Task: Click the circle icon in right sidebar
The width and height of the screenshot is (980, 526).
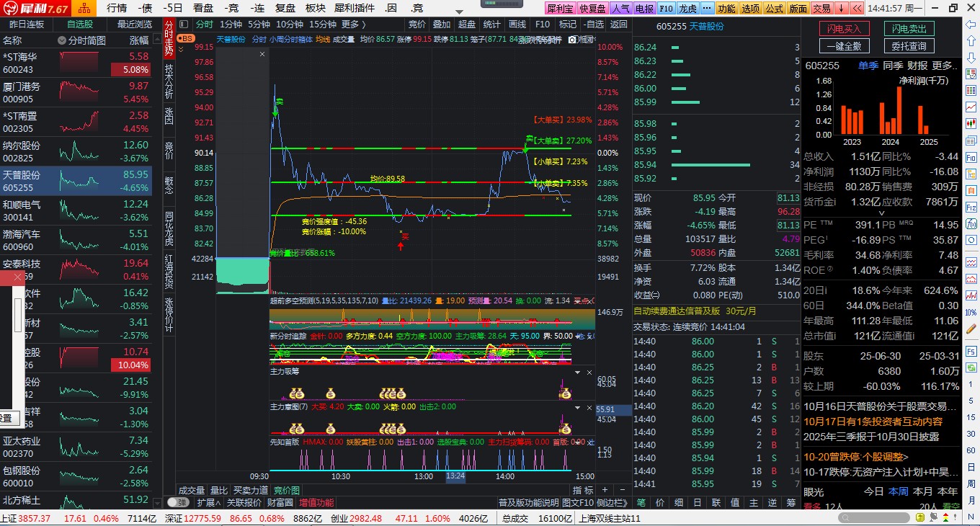Action: point(971,240)
